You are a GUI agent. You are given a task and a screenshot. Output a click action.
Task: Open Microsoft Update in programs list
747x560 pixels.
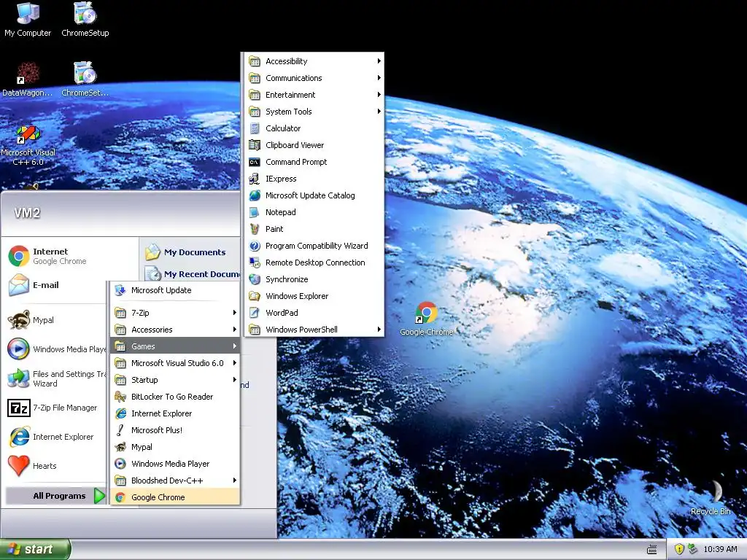tap(175, 290)
